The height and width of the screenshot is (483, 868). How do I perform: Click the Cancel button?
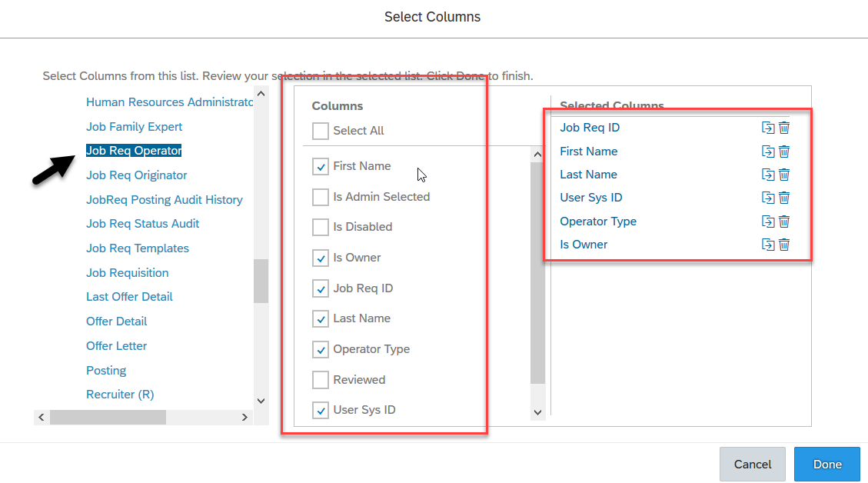[753, 465]
